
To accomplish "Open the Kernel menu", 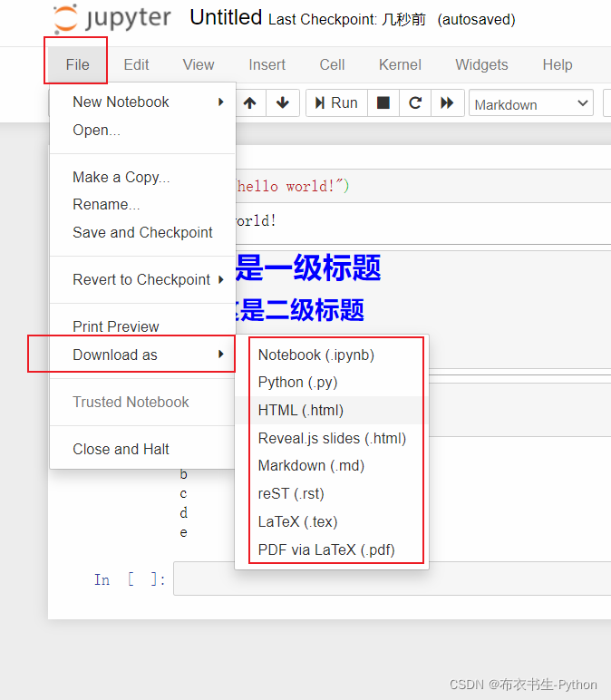I will coord(400,64).
